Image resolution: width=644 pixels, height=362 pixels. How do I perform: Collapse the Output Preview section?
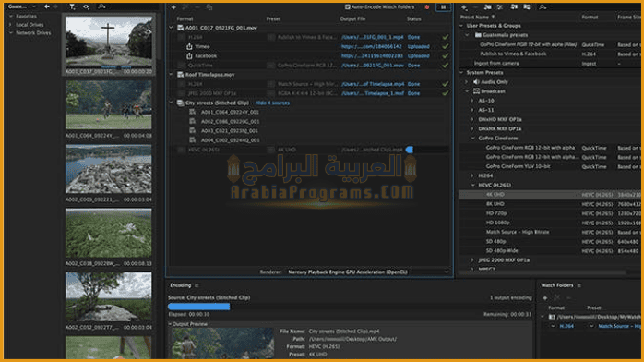[x=170, y=324]
